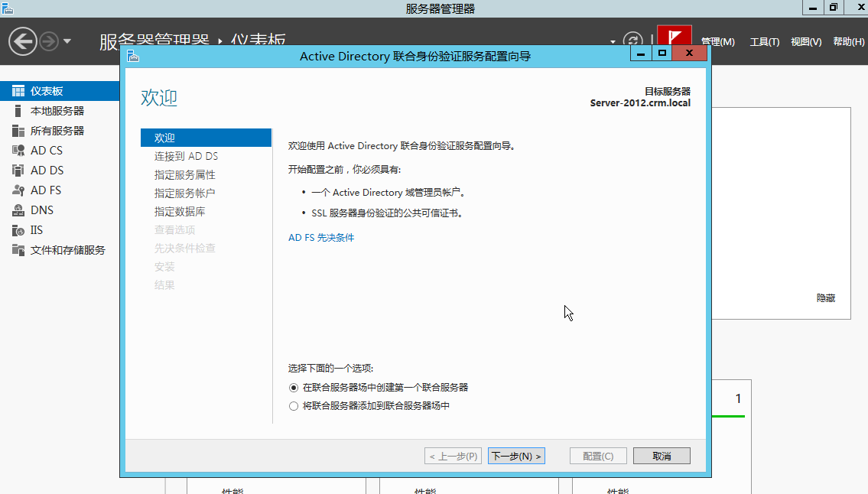Click the 查看选项 wizard step
The height and width of the screenshot is (494, 868).
pos(174,230)
